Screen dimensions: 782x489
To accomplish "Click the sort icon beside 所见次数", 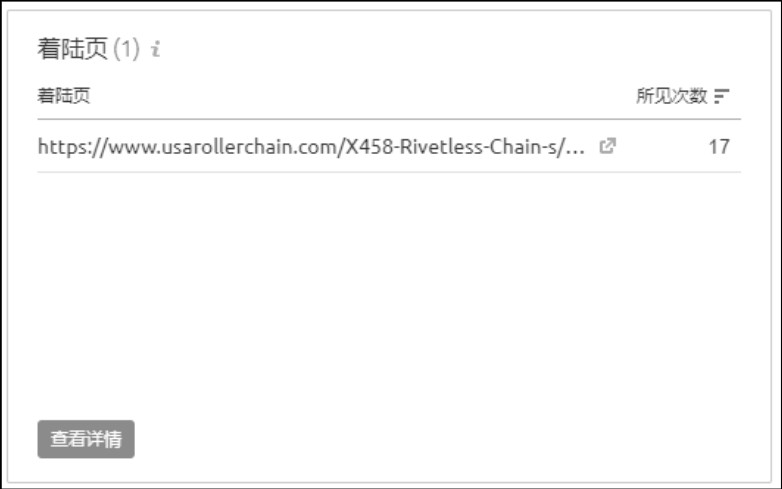I will click(721, 96).
